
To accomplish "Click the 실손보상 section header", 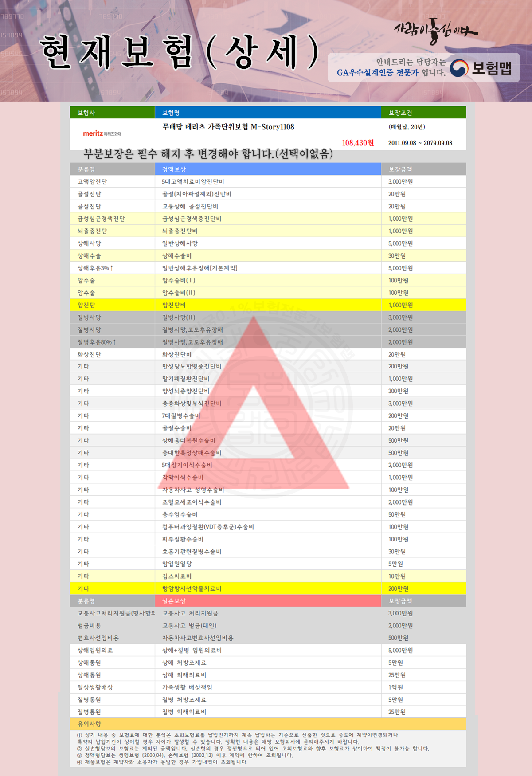I will 268,601.
